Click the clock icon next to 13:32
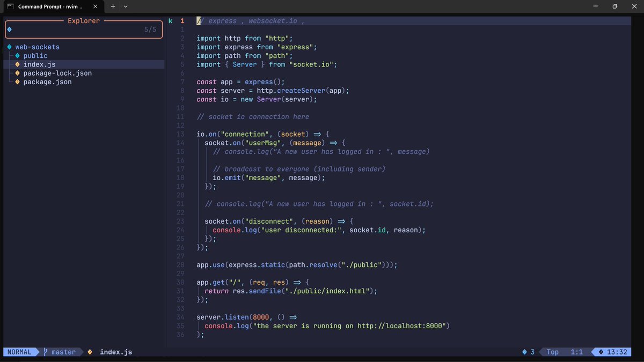The height and width of the screenshot is (362, 644). [601, 352]
